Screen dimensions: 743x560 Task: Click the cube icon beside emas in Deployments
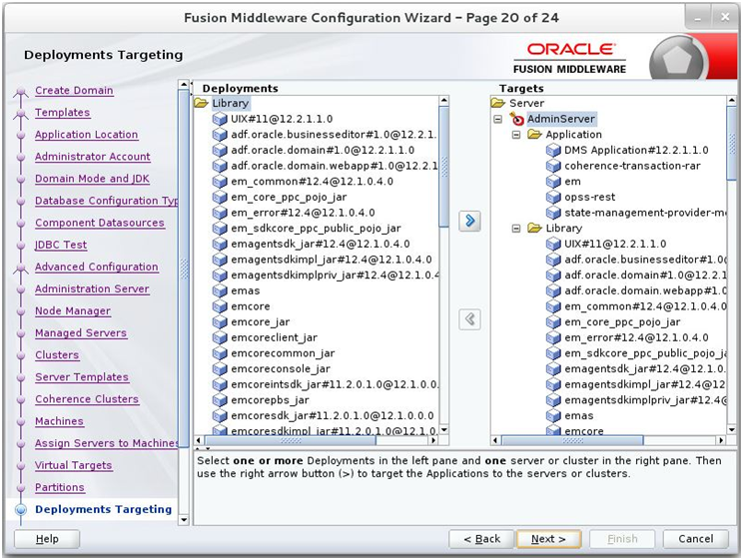click(x=220, y=290)
